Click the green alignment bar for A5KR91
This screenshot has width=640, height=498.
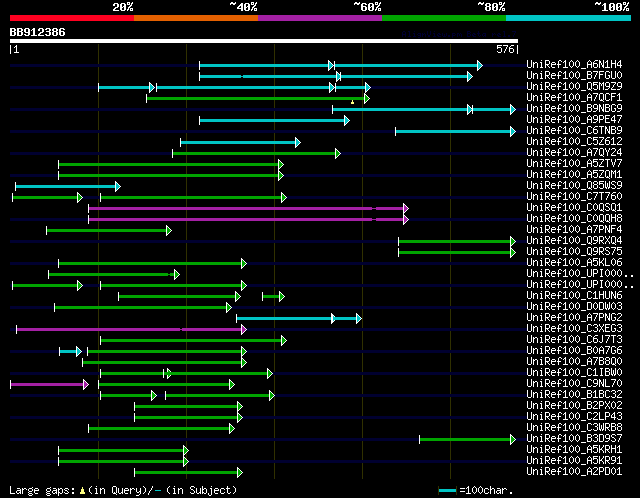[x=123, y=462]
